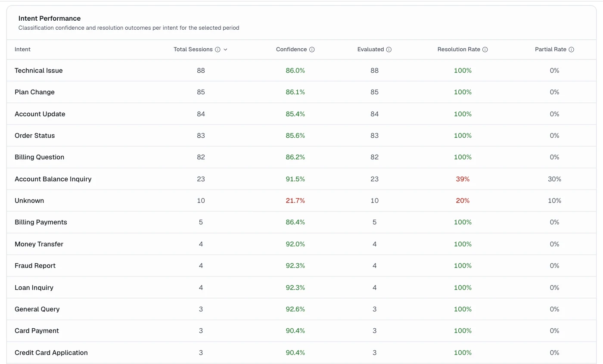Image resolution: width=603 pixels, height=364 pixels.
Task: Click the Evaluated info icon
Action: coord(389,50)
